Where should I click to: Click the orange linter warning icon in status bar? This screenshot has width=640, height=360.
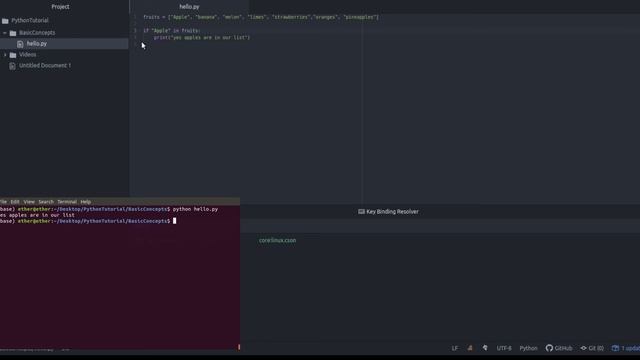pyautogui.click(x=470, y=348)
